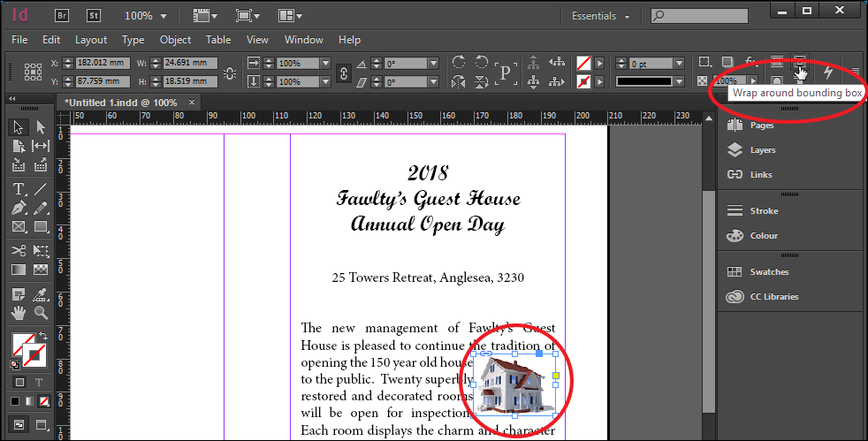Open the Edit menu
The width and height of the screenshot is (868, 441).
(x=51, y=40)
